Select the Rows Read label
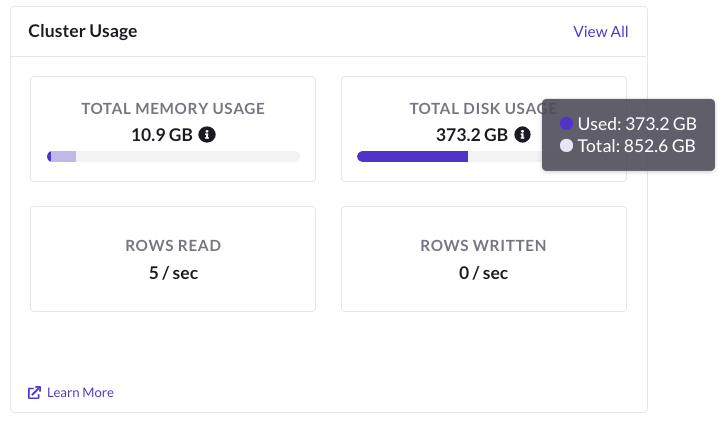 [173, 245]
